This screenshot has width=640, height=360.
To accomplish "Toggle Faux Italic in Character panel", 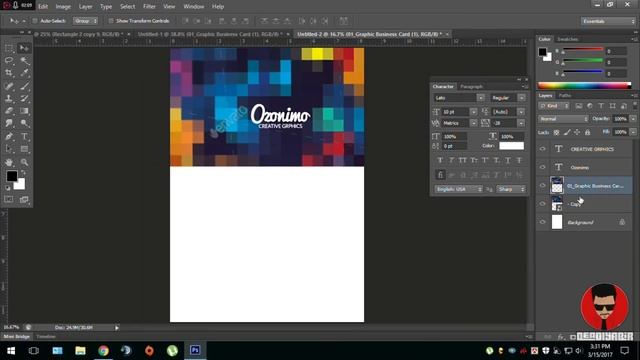I will 451,160.
